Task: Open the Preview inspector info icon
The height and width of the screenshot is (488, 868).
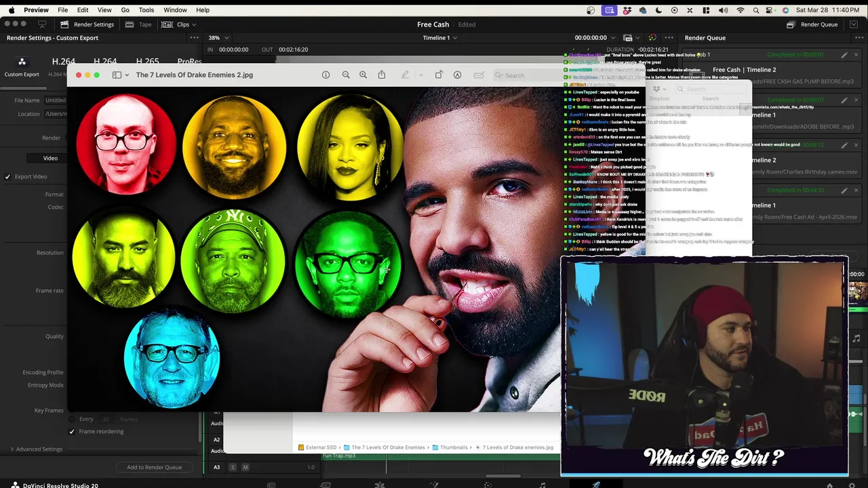Action: point(325,75)
